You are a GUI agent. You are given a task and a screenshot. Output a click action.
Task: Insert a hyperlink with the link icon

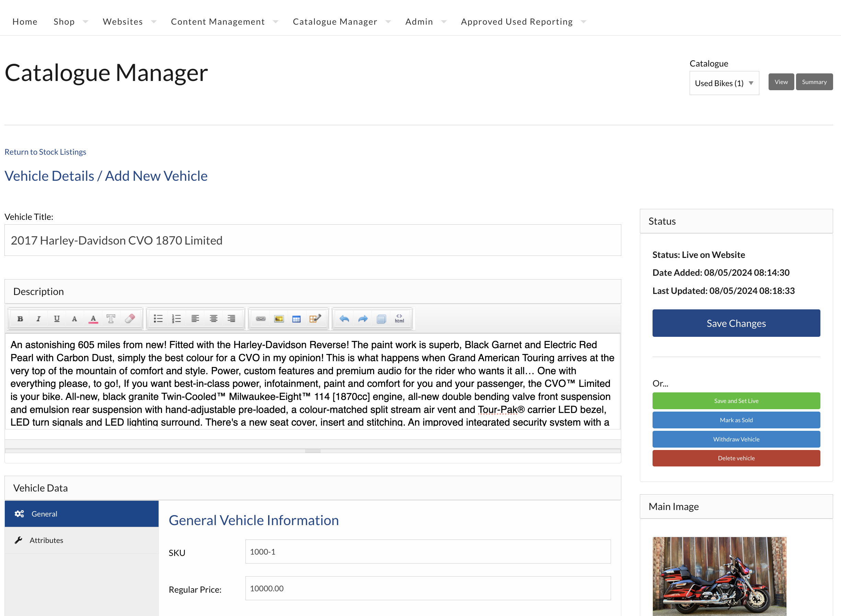pos(261,319)
